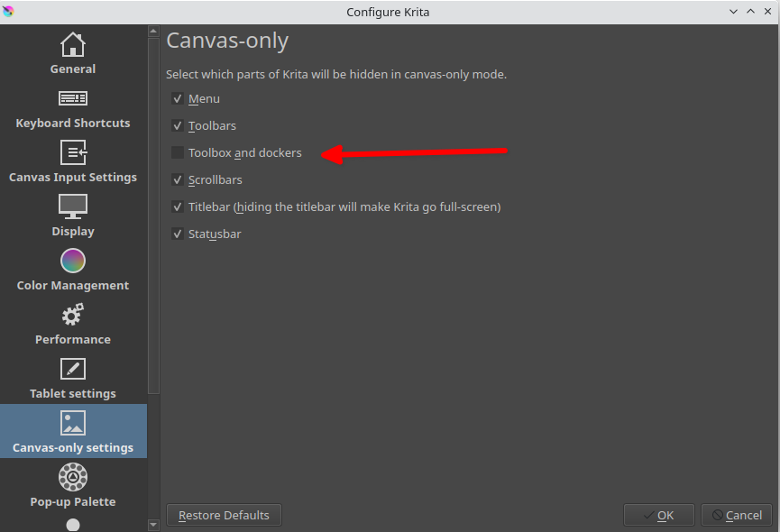Switch to Performance settings
780x532 pixels.
(73, 324)
